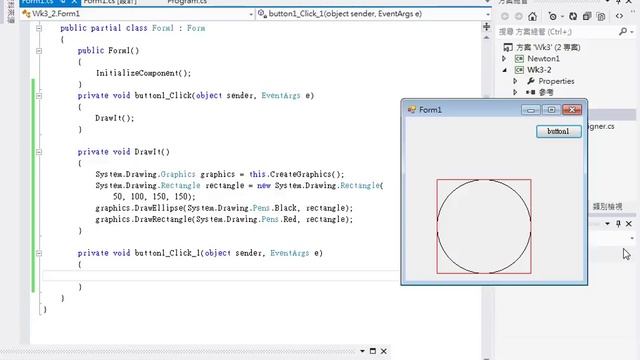Close the running Form1 window

coord(572,110)
